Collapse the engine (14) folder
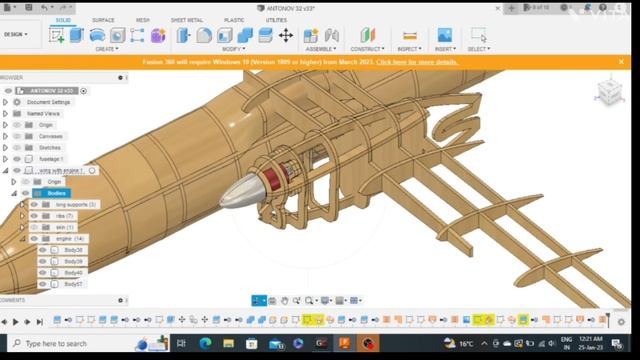 [23, 239]
